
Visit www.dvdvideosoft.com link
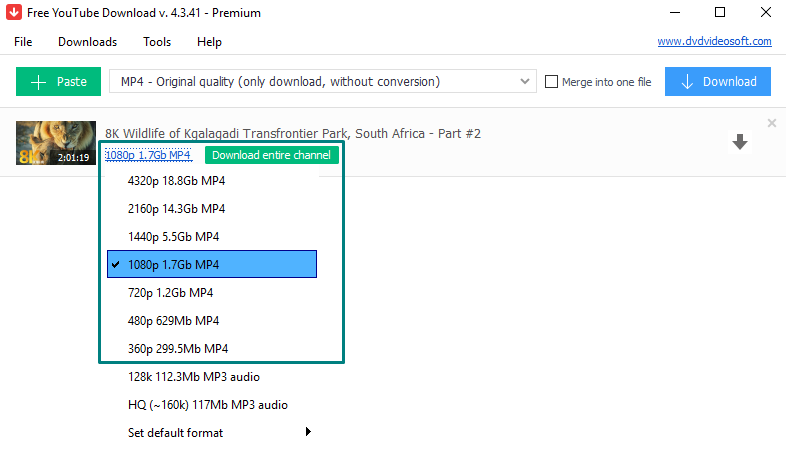click(714, 41)
